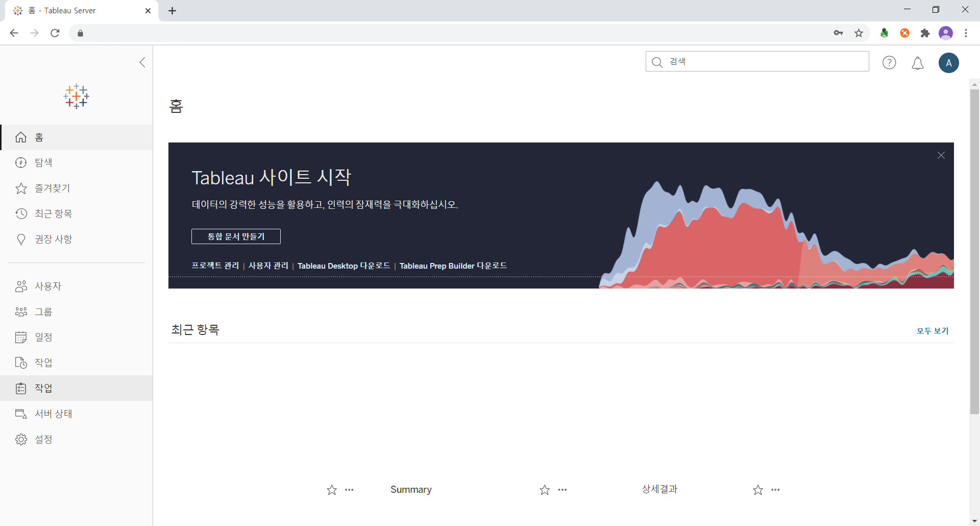Select the 홈 - Tableau Server browser tab

pyautogui.click(x=82, y=11)
